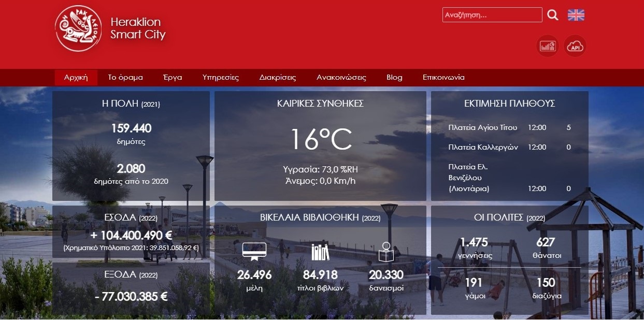Select the Αρχική menu item
This screenshot has width=644, height=320.
coord(76,78)
